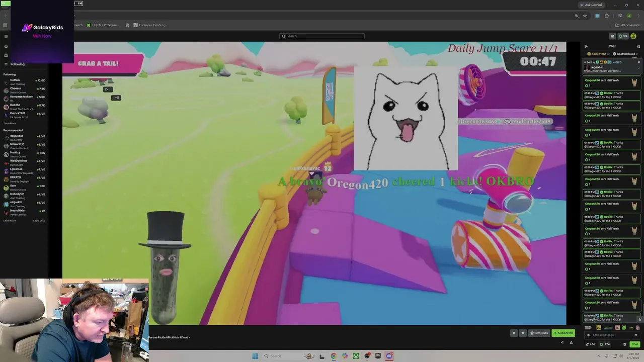Click the Ask Gemini button

591,5
